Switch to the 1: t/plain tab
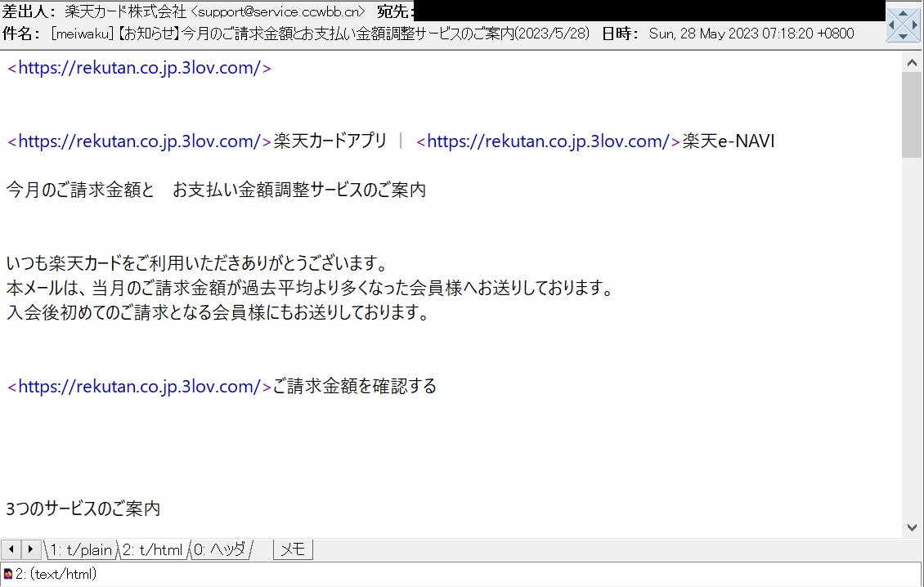Viewport: 924px width, 587px height. [81, 550]
